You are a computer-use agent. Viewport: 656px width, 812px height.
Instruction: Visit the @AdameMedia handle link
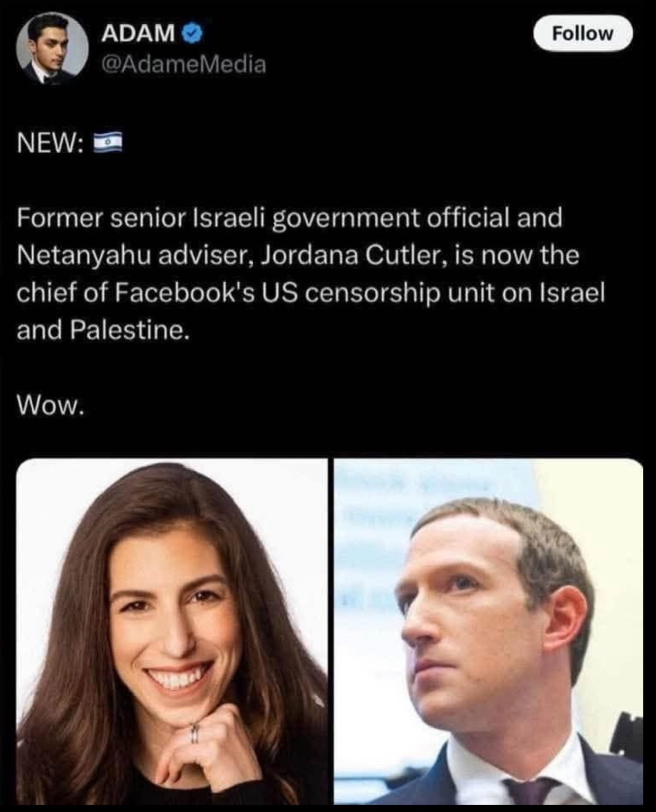[x=183, y=64]
